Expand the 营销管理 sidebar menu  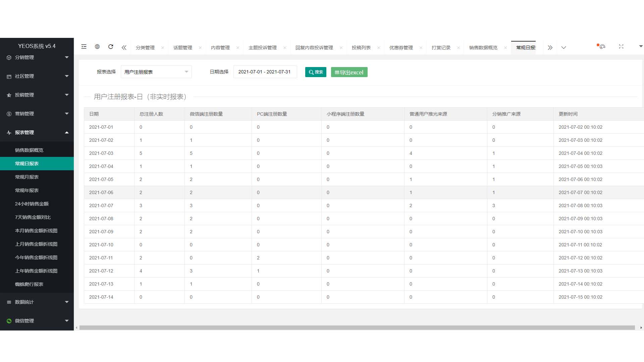37,114
